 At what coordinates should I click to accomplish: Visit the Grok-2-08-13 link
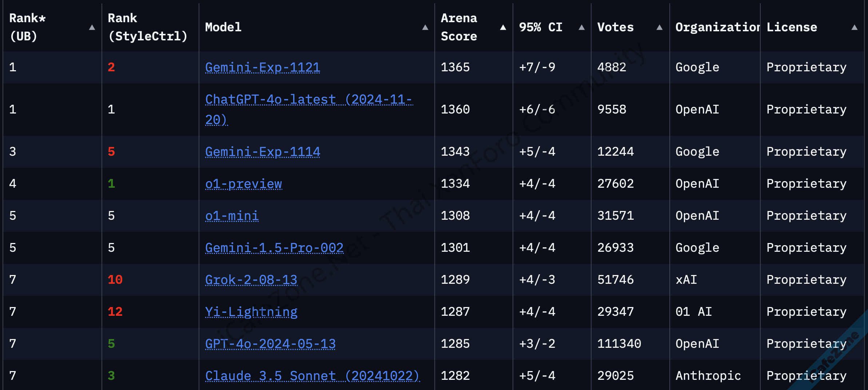251,280
